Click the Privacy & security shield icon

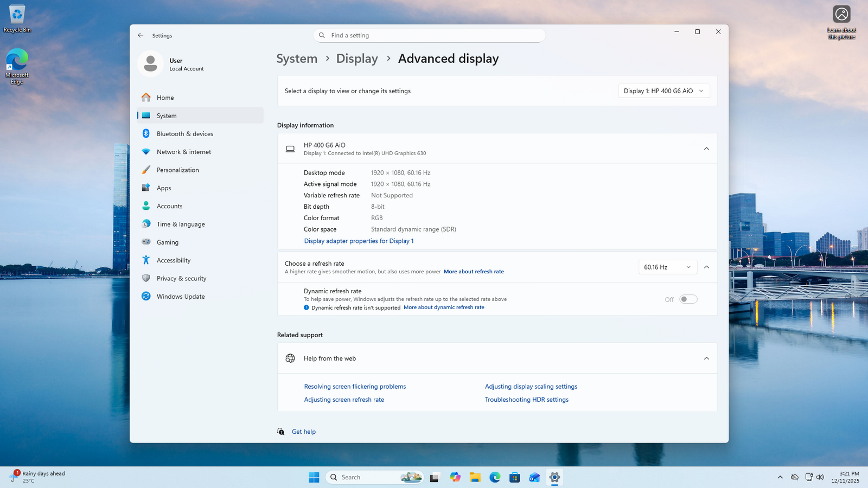coord(146,278)
